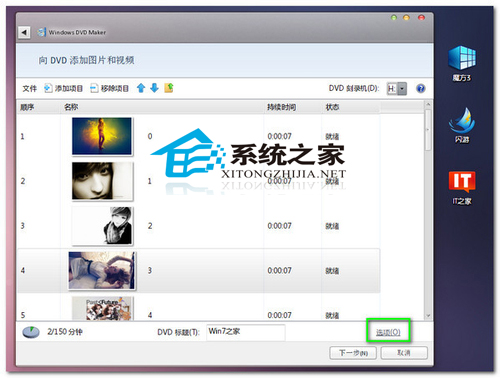Click the Windows DVD Maker title icon
Viewport: 500px width, 378px height.
coord(42,32)
